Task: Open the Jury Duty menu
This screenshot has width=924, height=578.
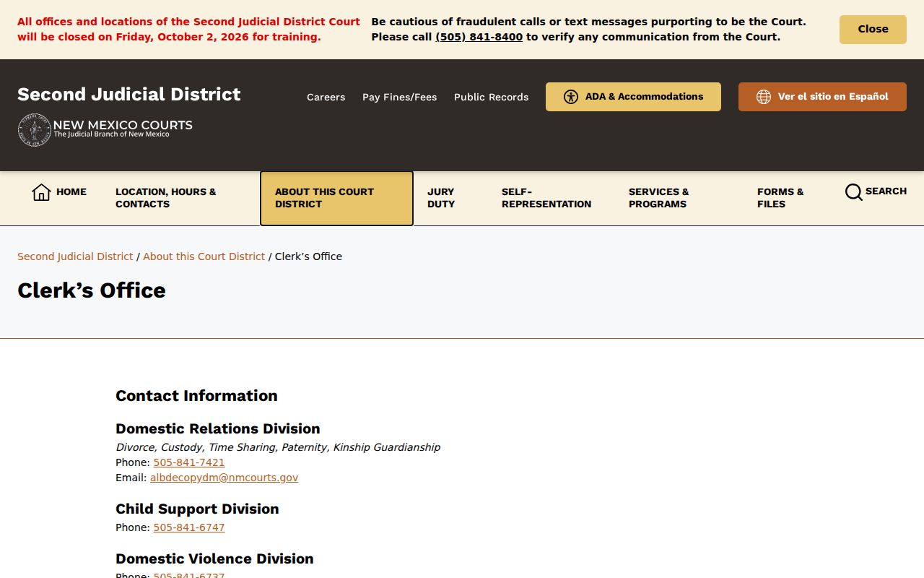Action: point(441,198)
